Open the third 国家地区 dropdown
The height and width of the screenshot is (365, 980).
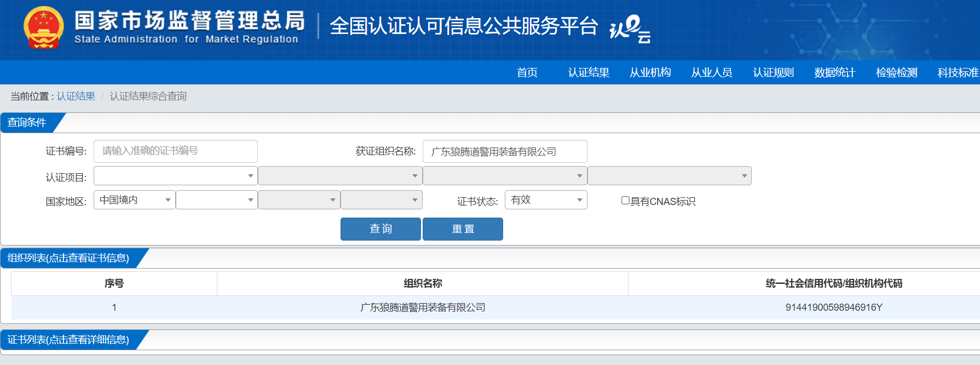299,200
